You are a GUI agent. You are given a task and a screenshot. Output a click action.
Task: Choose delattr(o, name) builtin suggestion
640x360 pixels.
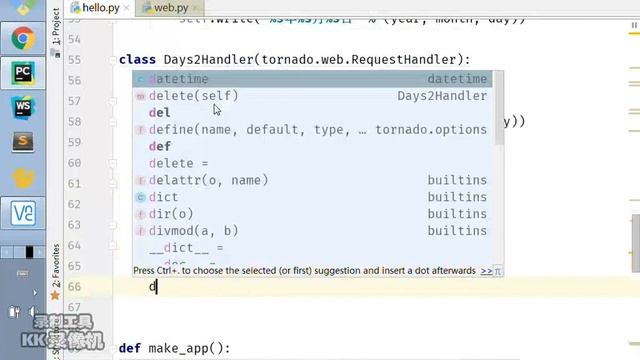coord(312,180)
